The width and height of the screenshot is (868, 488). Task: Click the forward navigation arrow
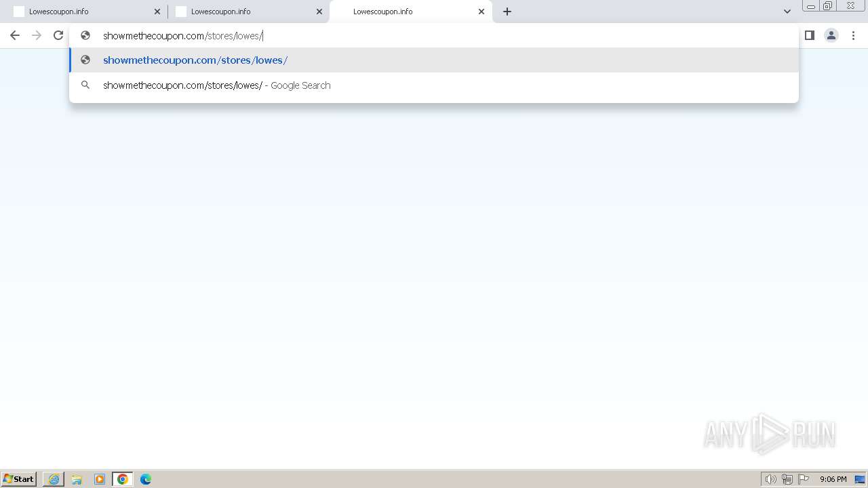37,35
